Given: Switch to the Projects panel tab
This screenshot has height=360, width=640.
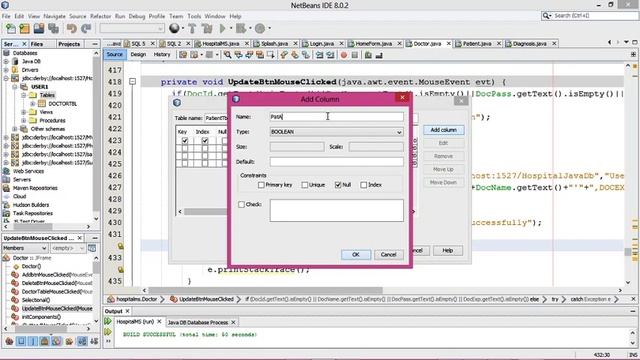Looking at the screenshot, I should [69, 44].
